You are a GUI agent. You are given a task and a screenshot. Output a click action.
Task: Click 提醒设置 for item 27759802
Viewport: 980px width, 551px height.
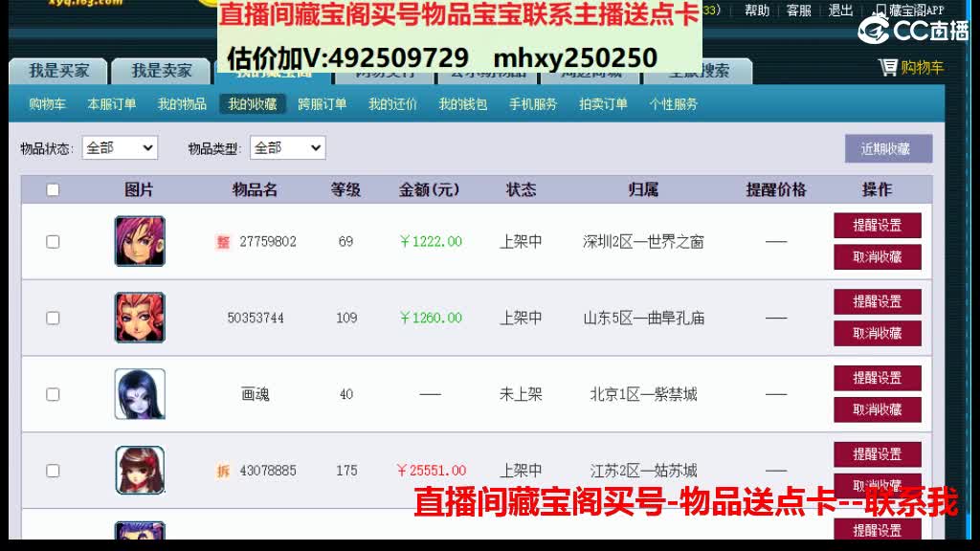pos(878,225)
